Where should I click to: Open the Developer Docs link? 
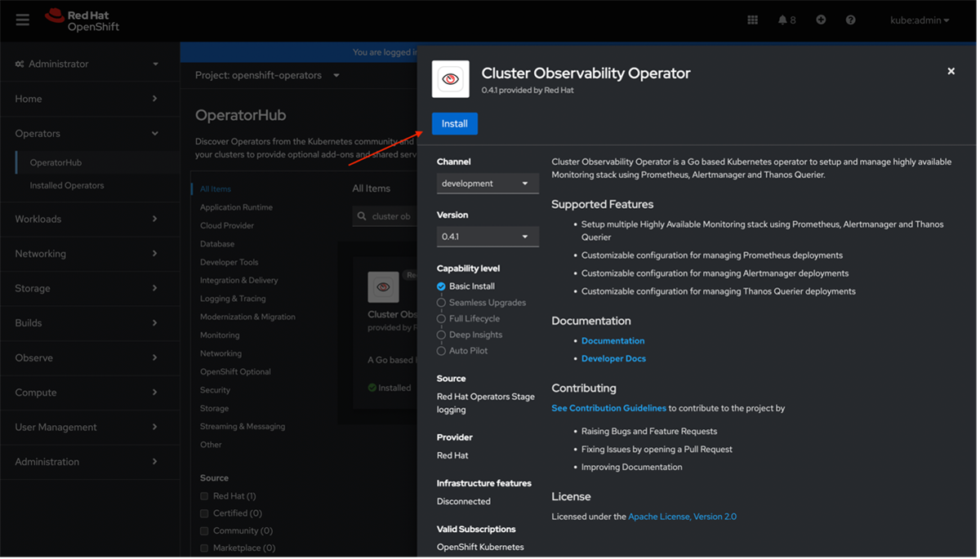[x=613, y=358]
